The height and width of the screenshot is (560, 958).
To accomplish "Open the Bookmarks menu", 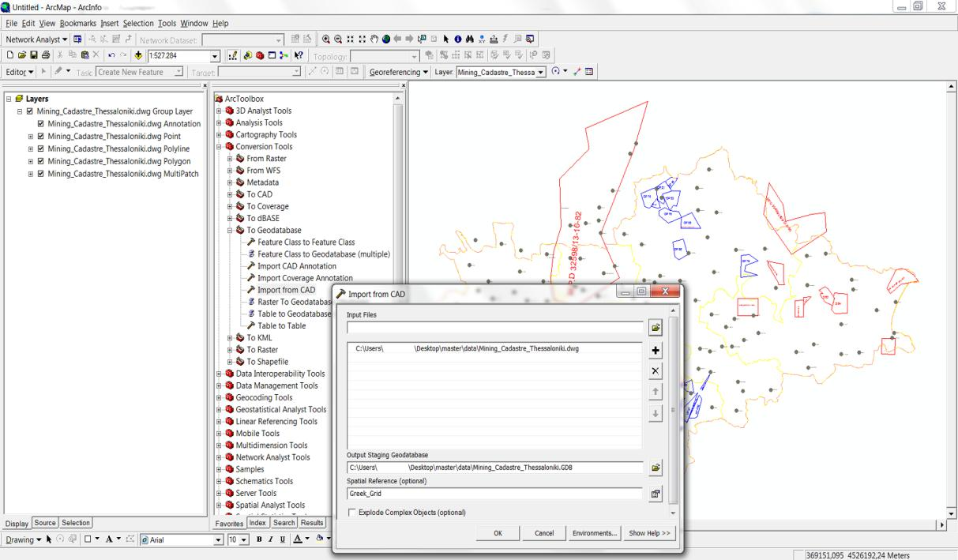I will 78,24.
